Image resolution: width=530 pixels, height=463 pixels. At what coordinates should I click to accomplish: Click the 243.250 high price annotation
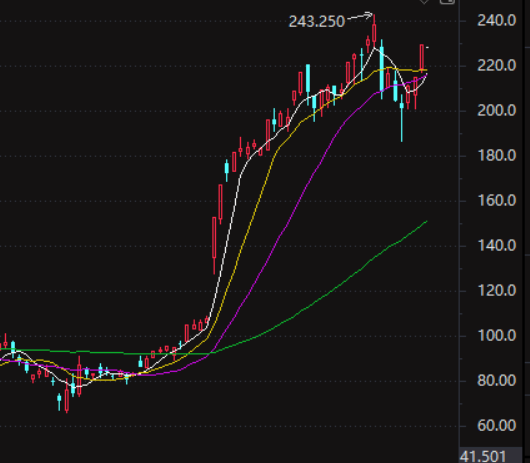click(317, 22)
